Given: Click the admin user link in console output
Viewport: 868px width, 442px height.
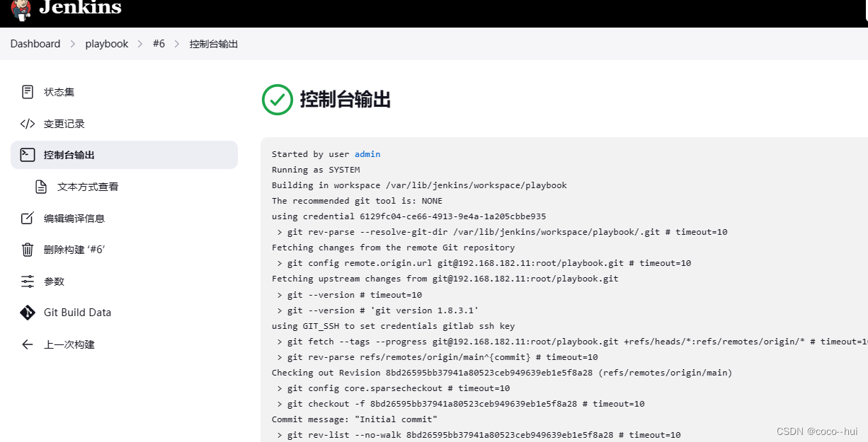Looking at the screenshot, I should click(367, 153).
